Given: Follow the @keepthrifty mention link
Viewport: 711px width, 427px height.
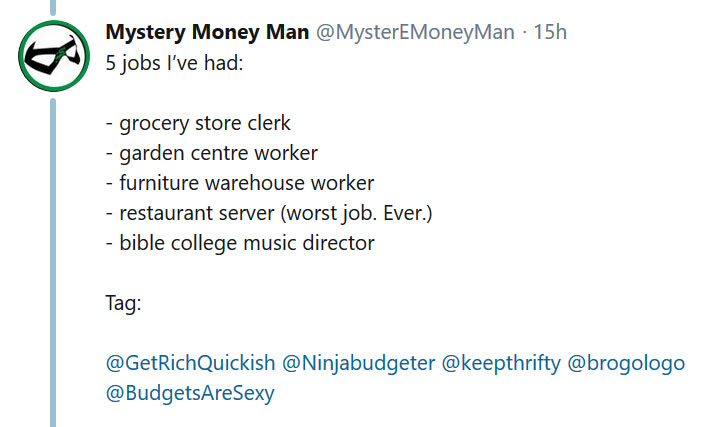Looking at the screenshot, I should coord(501,362).
